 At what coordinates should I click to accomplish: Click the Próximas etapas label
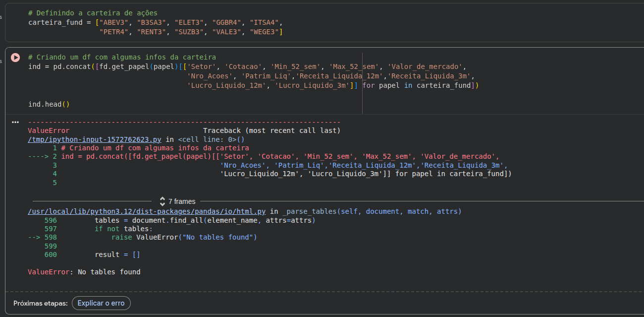41,303
